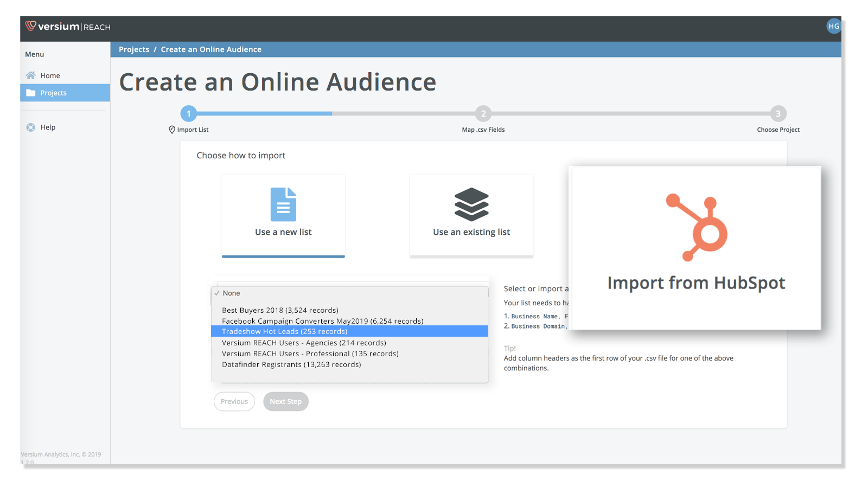868x488 pixels.
Task: Click the Choose Project step label
Action: (778, 130)
